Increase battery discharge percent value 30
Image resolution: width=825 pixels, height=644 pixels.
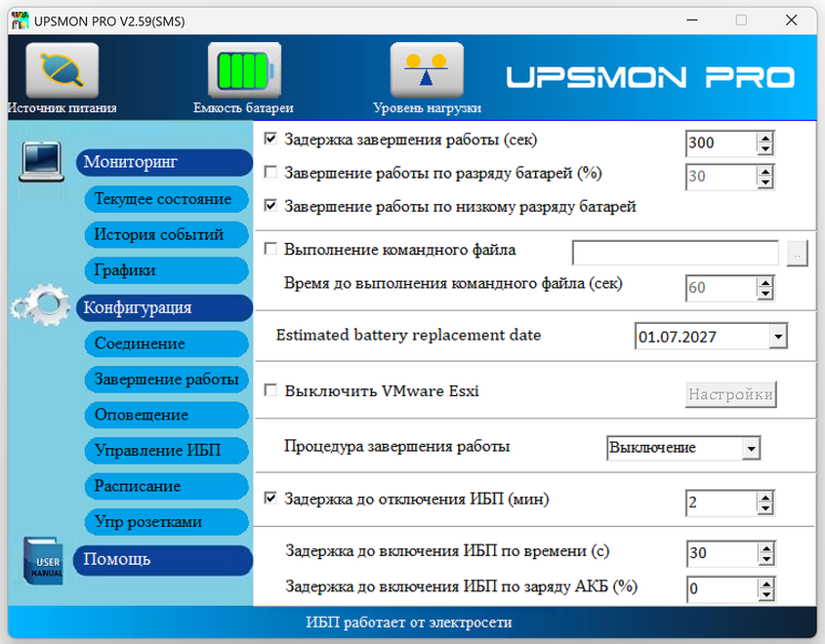click(765, 172)
